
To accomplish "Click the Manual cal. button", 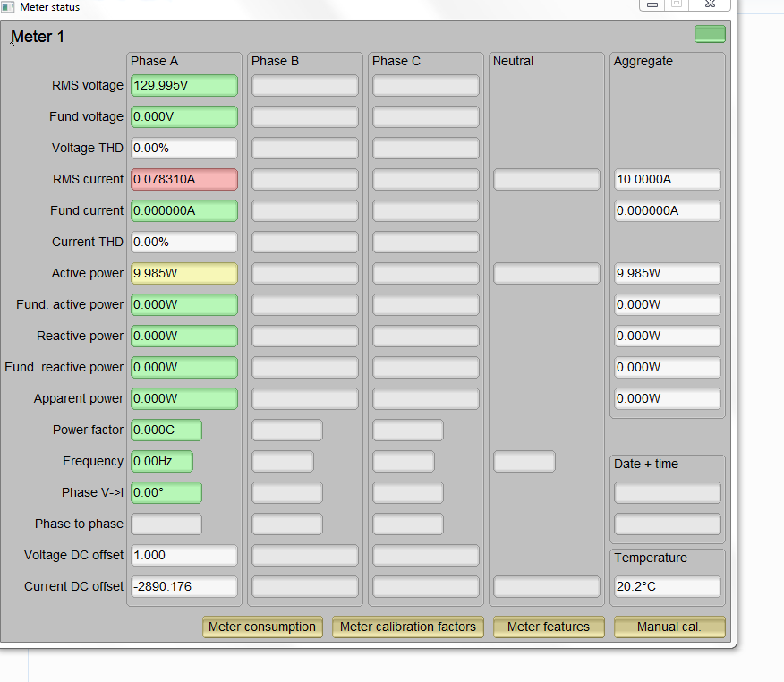I will [x=669, y=627].
